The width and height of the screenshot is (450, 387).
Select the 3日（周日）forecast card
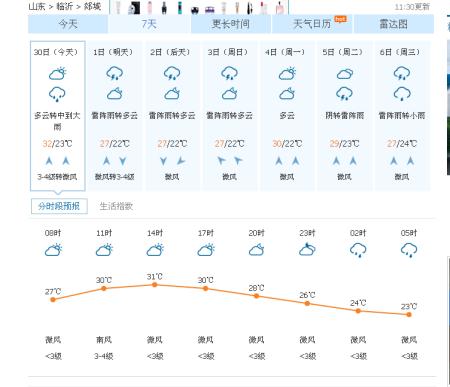pyautogui.click(x=229, y=116)
